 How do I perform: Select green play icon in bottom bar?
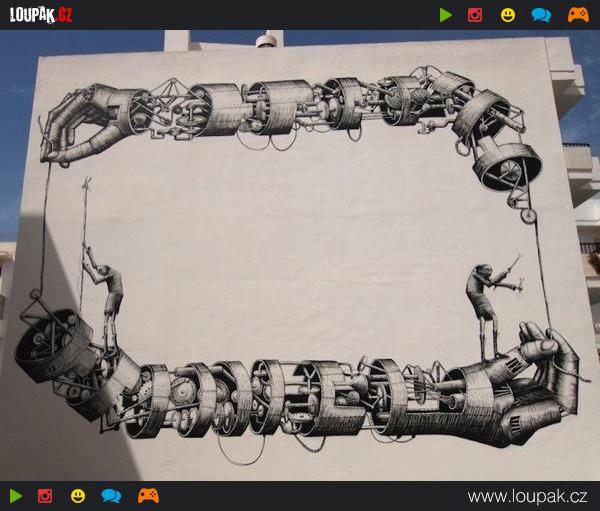(16, 496)
